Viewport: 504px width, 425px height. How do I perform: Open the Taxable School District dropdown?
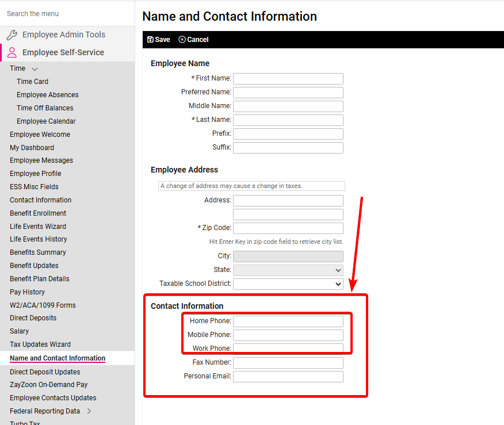click(x=288, y=284)
